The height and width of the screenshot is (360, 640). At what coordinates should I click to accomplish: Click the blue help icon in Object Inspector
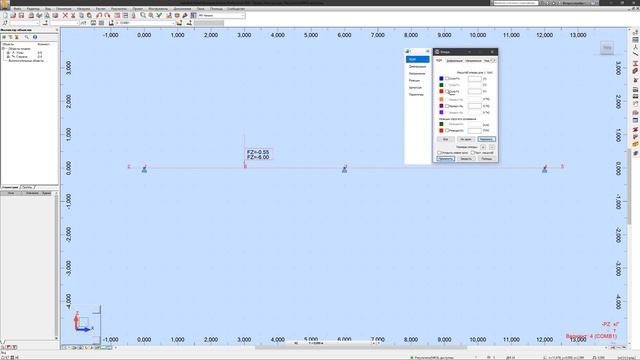coord(35,37)
